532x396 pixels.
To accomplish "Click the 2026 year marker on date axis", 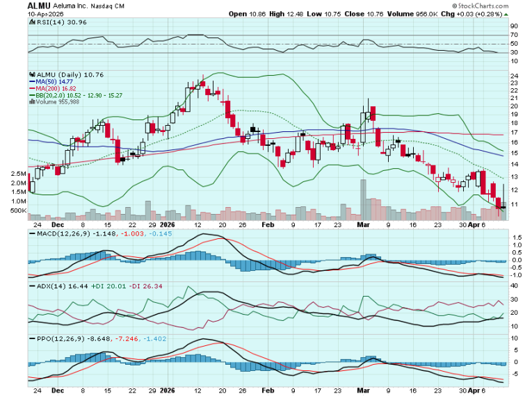I will tap(167, 225).
